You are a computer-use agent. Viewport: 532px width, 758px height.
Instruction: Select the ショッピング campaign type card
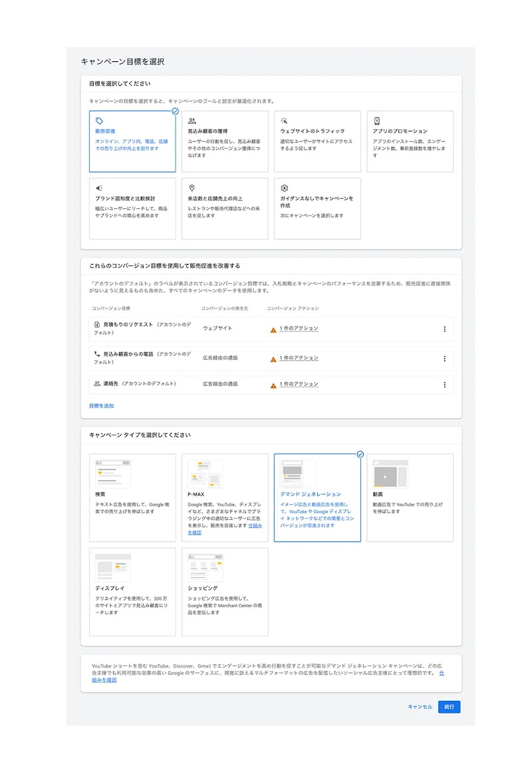click(x=224, y=592)
